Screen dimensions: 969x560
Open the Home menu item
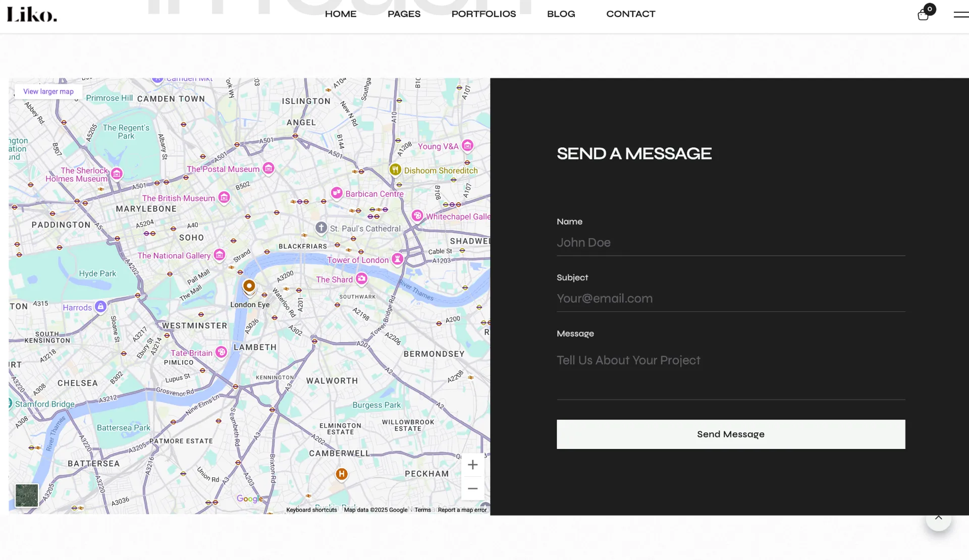click(341, 14)
